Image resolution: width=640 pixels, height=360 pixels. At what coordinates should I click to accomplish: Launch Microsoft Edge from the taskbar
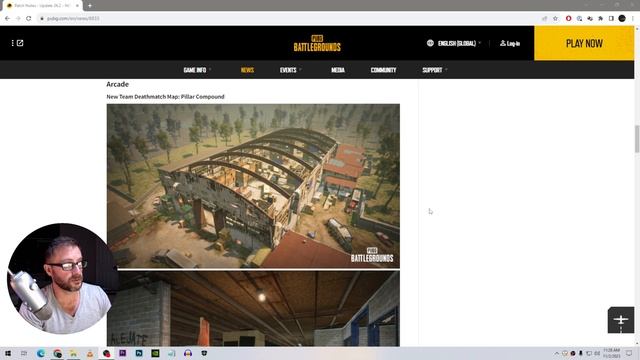point(41,353)
